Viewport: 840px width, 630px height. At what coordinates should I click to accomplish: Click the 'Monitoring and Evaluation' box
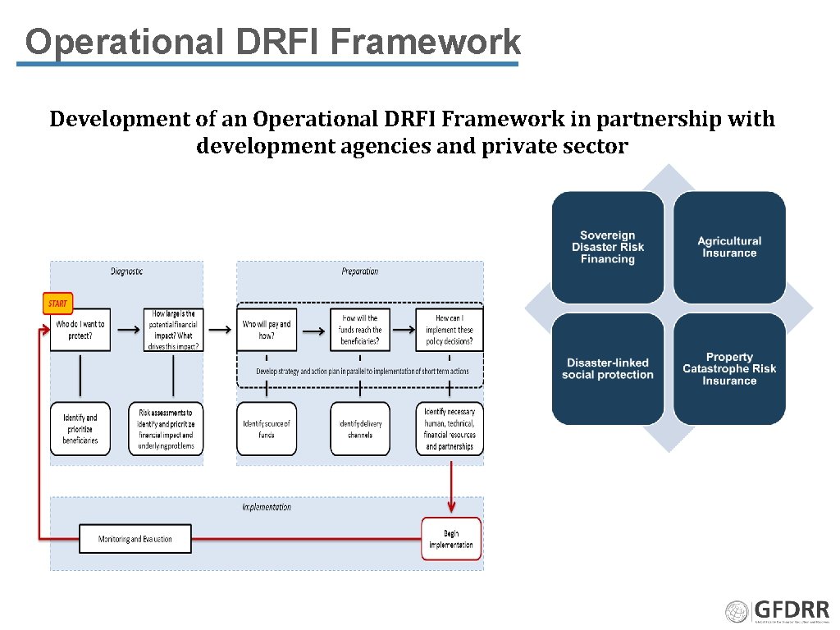[135, 538]
